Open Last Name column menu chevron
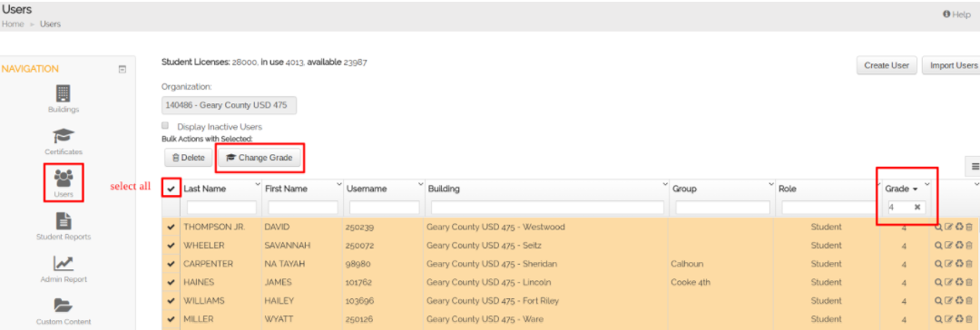This screenshot has height=330, width=980. (x=258, y=184)
